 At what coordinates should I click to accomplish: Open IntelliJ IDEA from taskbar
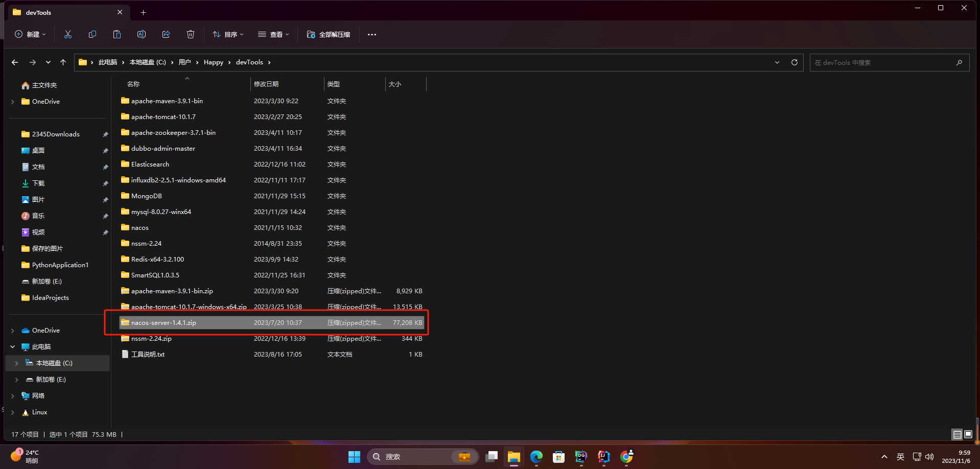coord(604,457)
